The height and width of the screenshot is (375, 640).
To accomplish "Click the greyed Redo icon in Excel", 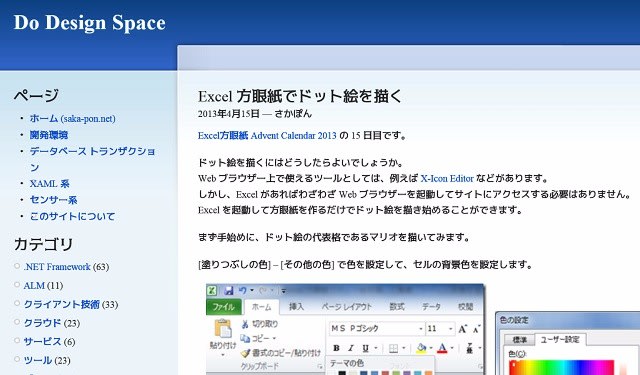I will click(x=263, y=290).
